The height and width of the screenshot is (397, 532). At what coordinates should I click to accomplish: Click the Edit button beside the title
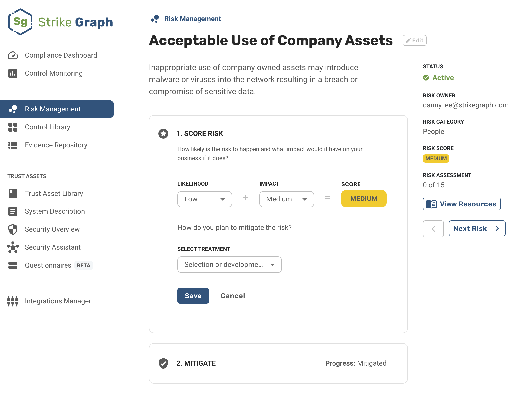(414, 40)
